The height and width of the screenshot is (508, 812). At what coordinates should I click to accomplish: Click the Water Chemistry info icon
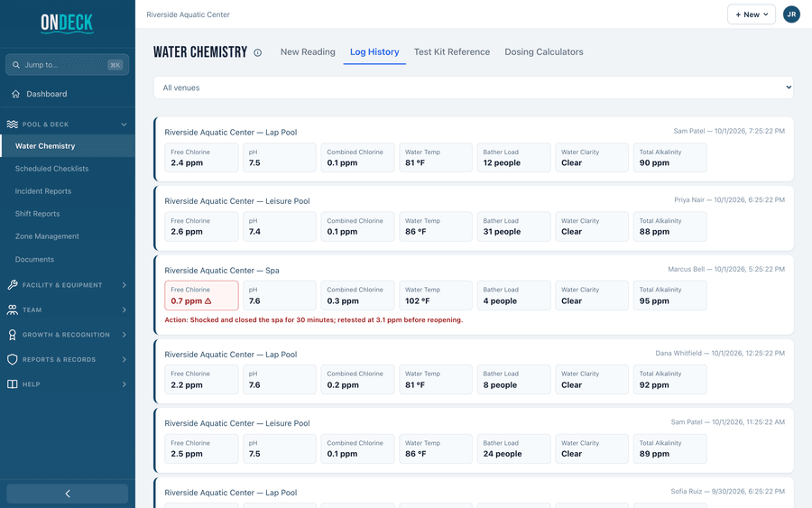point(257,52)
